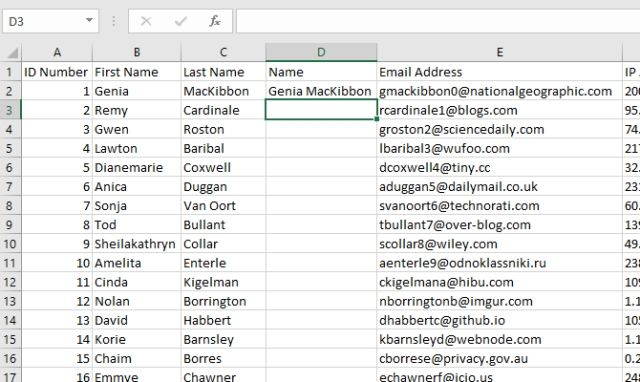The height and width of the screenshot is (382, 640).
Task: Select column C header
Action: pos(223,52)
